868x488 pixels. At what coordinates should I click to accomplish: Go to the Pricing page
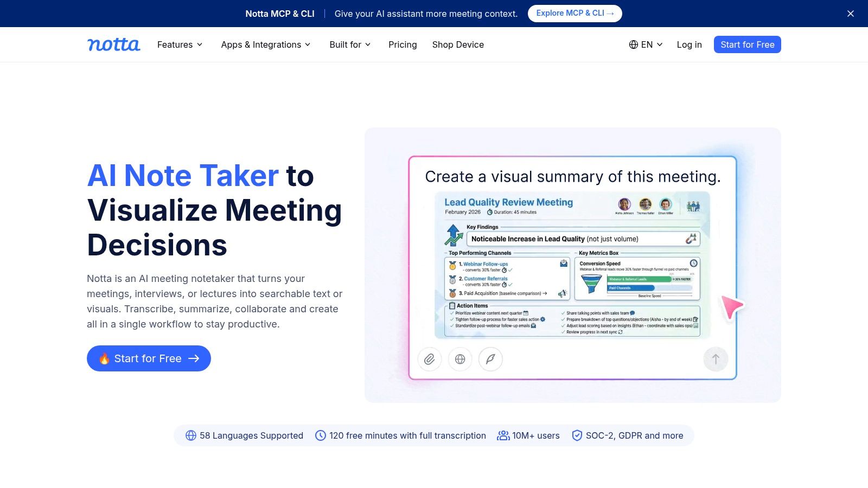tap(403, 44)
